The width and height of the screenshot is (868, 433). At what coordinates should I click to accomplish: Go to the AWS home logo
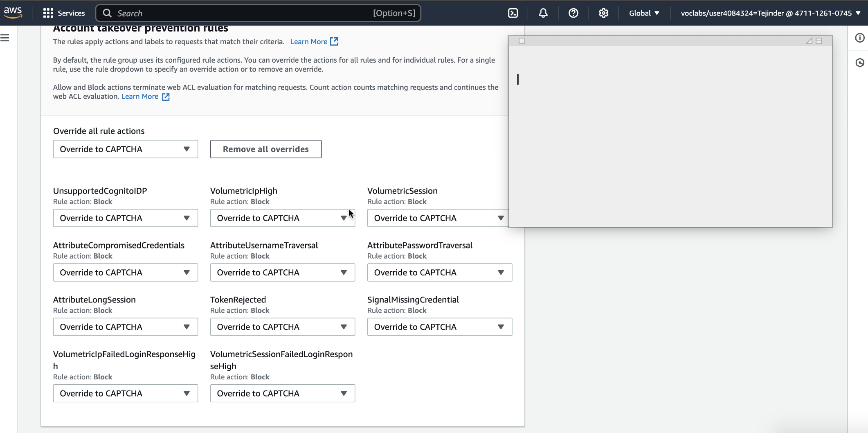[13, 12]
